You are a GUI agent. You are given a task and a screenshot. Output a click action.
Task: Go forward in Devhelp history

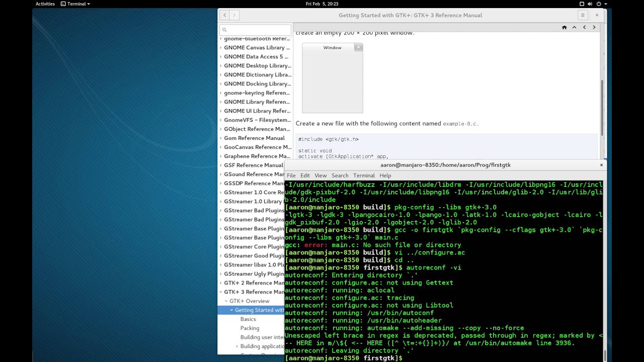pos(234,15)
